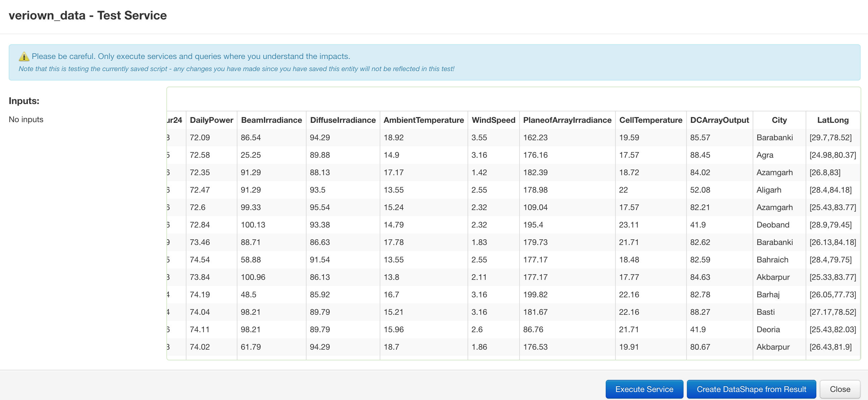Select the LatLong column header

833,120
